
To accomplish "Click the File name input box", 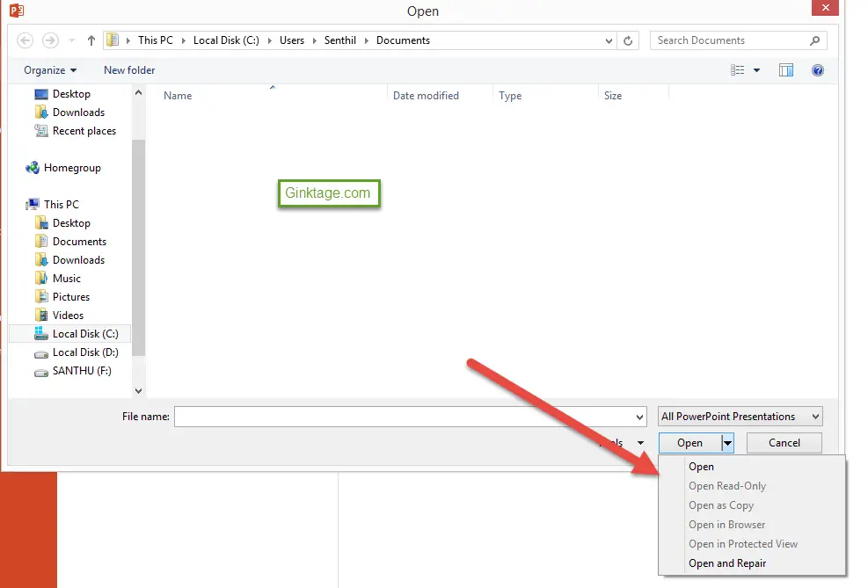I will click(410, 417).
